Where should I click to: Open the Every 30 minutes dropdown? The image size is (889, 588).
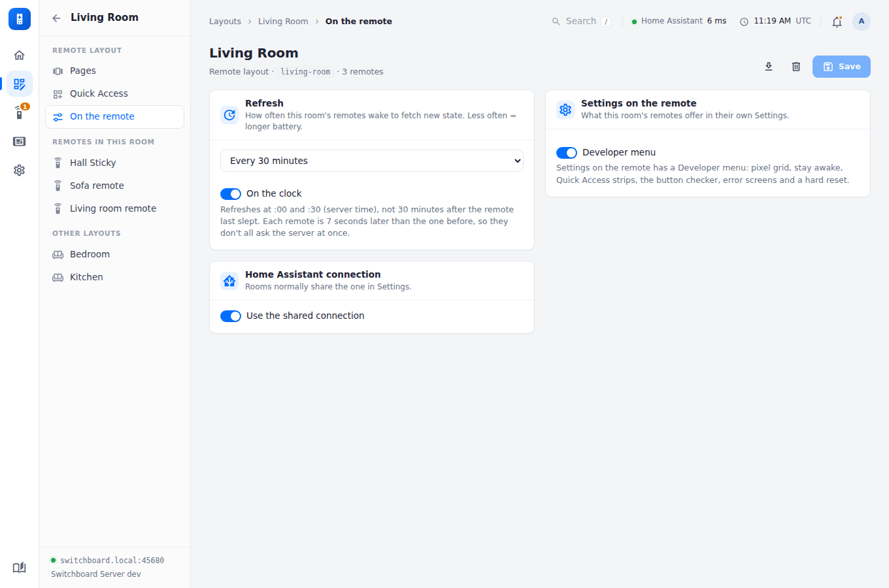[372, 161]
